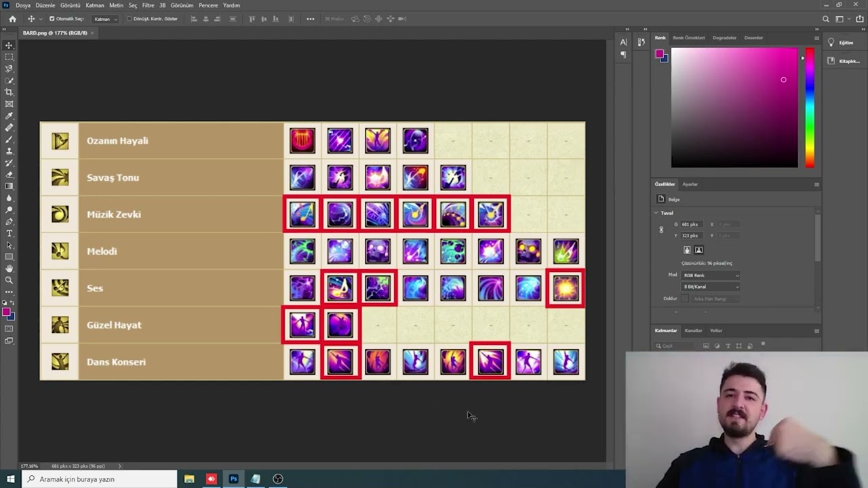Select the Crop tool
868x488 pixels.
(9, 92)
